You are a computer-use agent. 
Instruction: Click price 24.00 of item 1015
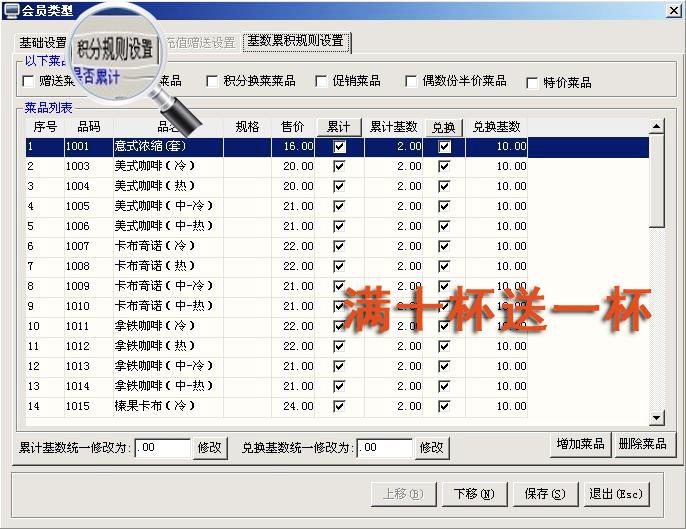pos(298,406)
